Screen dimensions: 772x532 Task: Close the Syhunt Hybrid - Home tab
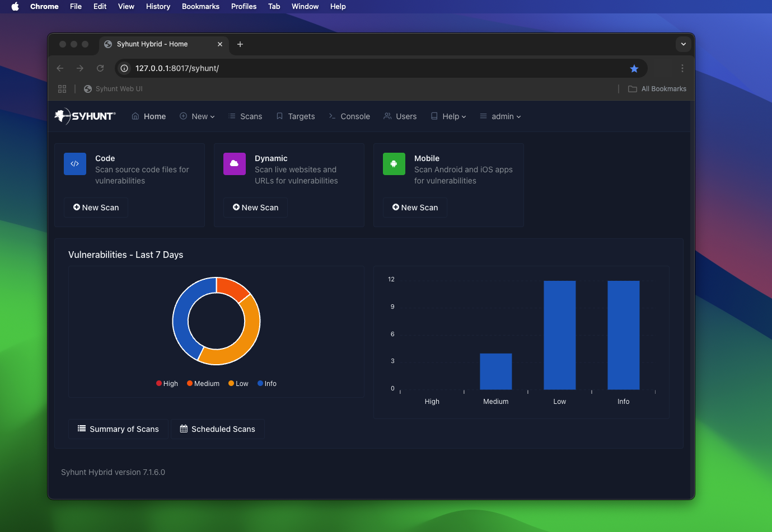[x=220, y=44]
